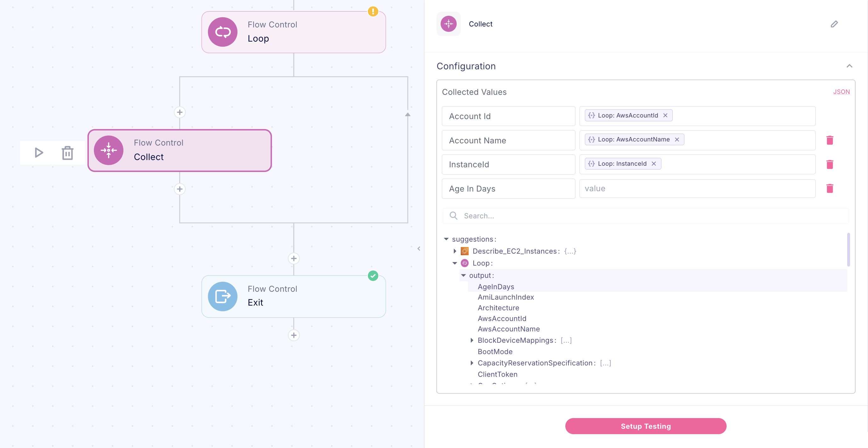Click the Age In Days value field

pos(697,188)
